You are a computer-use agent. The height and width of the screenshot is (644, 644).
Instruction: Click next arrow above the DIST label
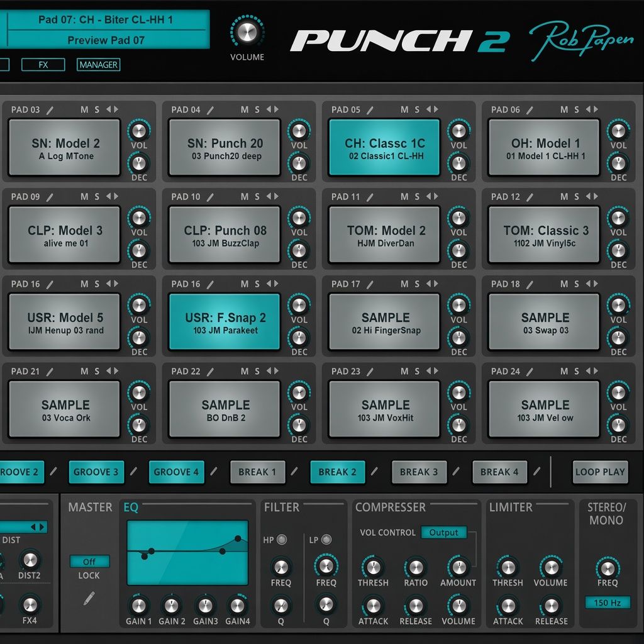pyautogui.click(x=42, y=527)
